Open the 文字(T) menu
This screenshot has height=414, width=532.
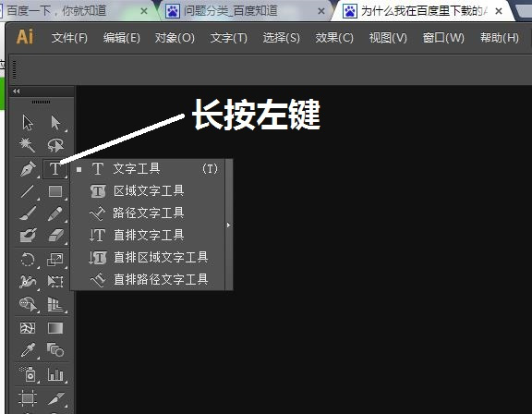(229, 38)
